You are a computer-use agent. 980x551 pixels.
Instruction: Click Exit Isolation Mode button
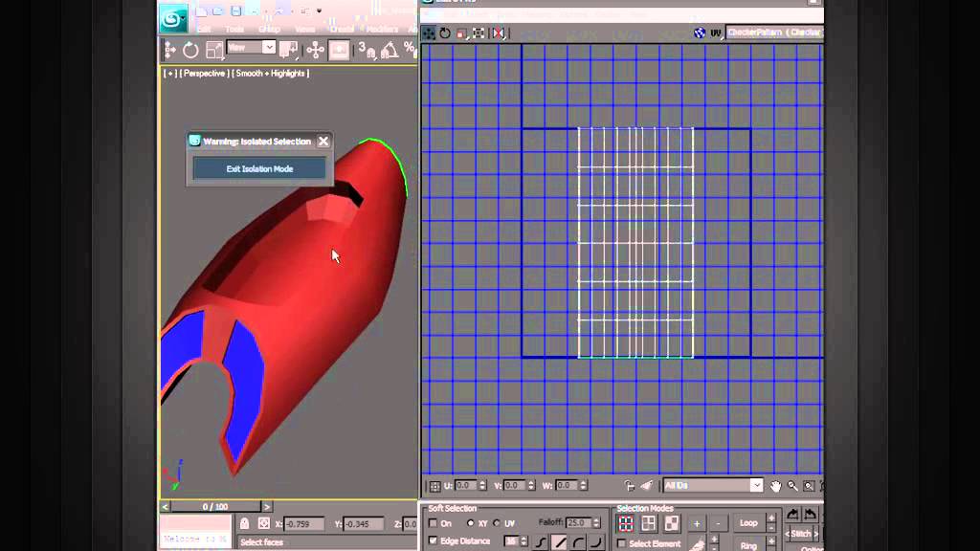point(259,168)
